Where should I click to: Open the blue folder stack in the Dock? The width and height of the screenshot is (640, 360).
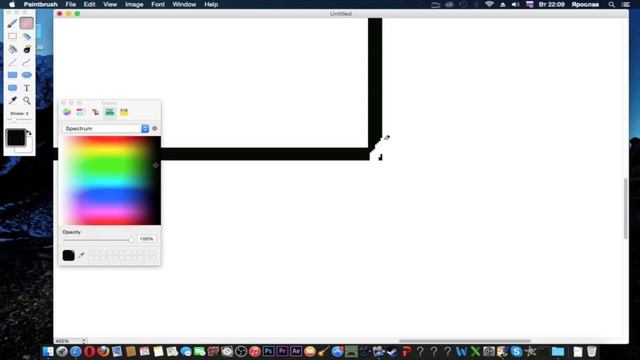coord(558,351)
